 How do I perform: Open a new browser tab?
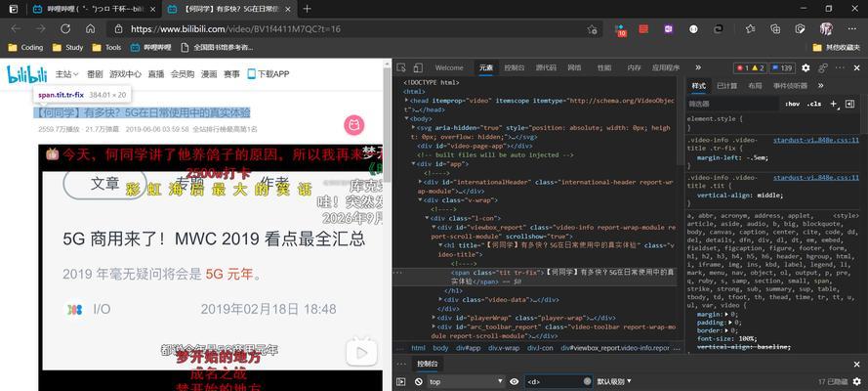308,9
